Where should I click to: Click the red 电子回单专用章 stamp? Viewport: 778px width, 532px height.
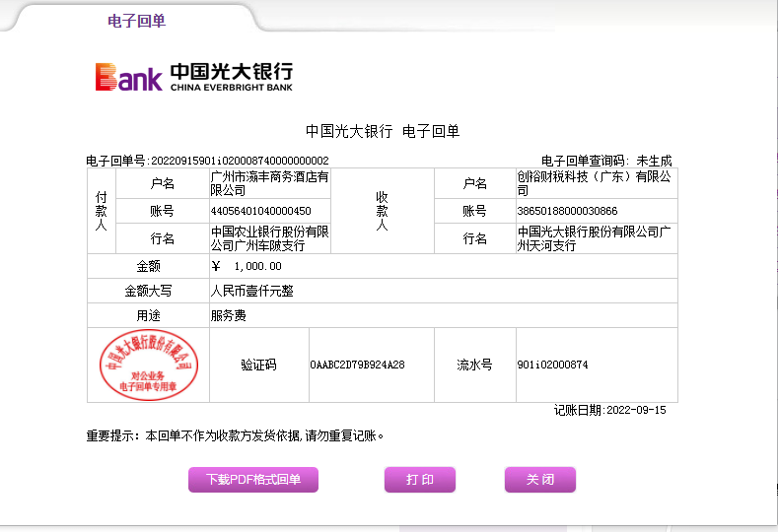pos(148,365)
